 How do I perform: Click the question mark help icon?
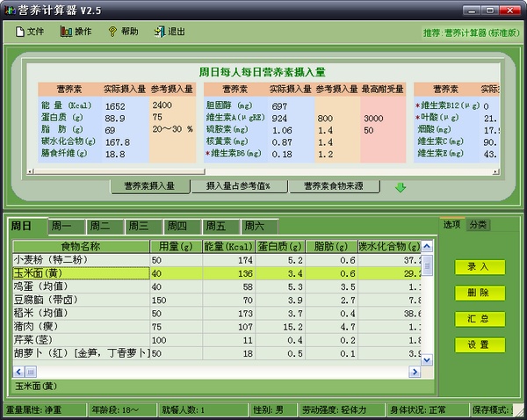[x=112, y=32]
